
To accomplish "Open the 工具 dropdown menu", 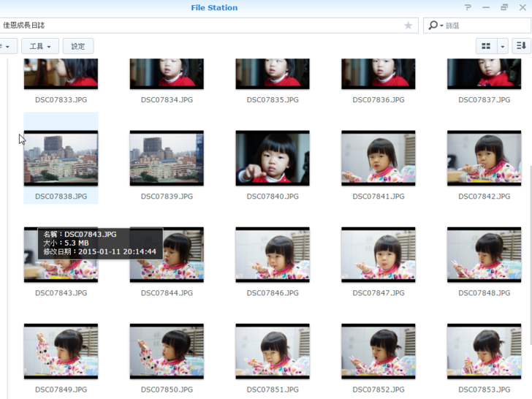I will 40,46.
